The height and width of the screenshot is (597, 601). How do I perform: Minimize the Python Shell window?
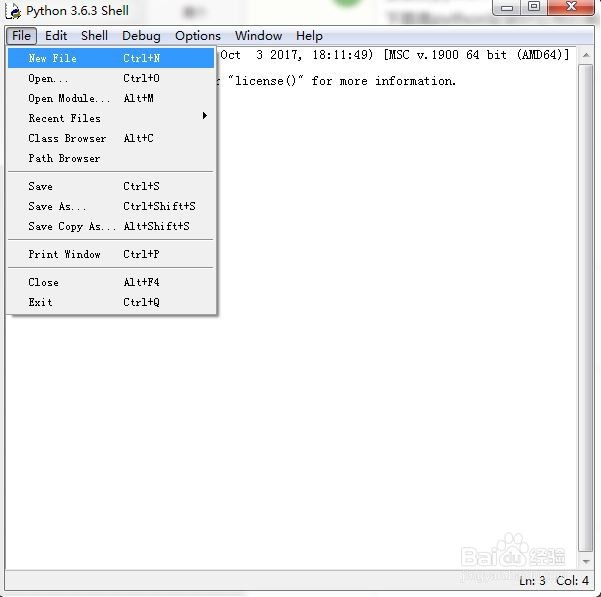pyautogui.click(x=507, y=8)
